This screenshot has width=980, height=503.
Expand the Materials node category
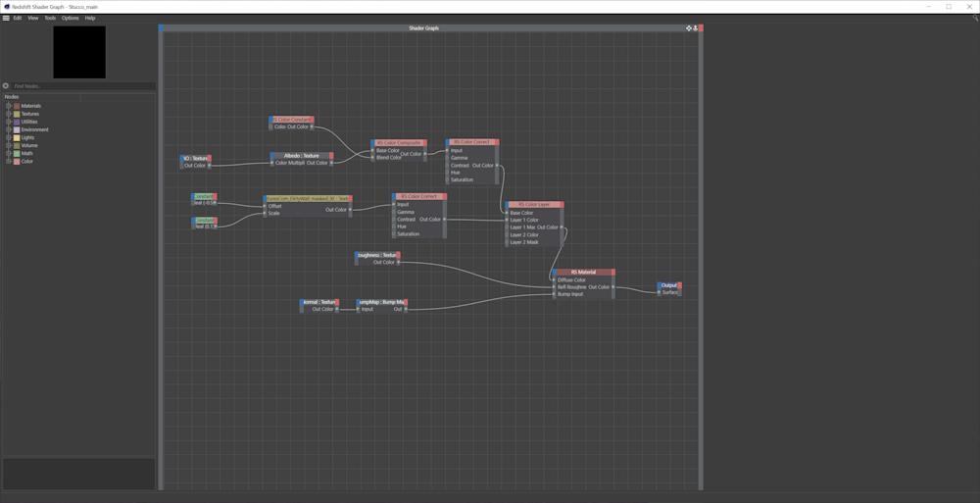[9, 106]
